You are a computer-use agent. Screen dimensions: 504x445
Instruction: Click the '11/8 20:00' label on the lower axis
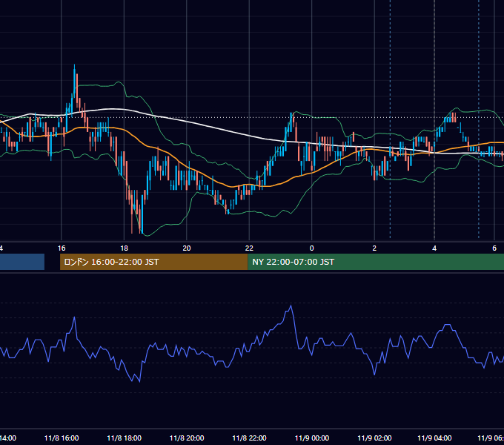tap(187, 438)
